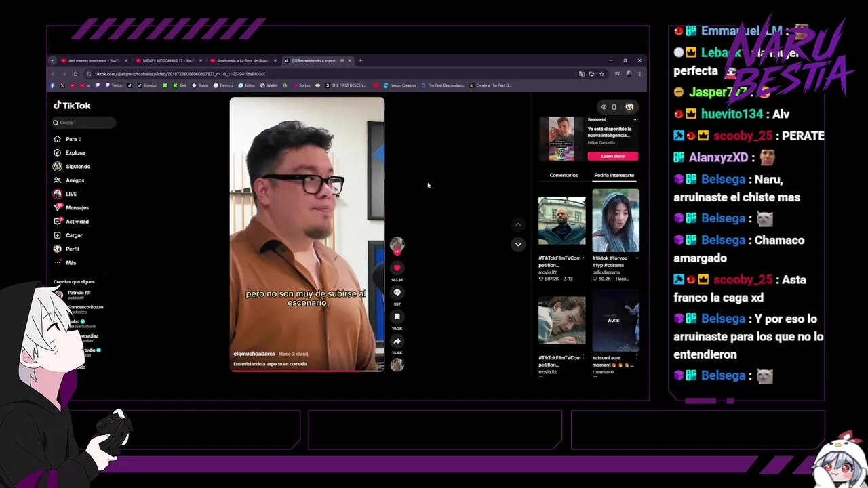Open the Sorteo bookmark
This screenshot has width=868, height=488.
point(302,85)
